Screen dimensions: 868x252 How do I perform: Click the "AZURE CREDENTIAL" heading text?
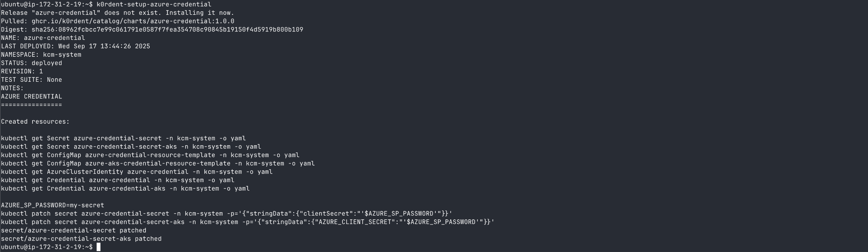coord(31,97)
